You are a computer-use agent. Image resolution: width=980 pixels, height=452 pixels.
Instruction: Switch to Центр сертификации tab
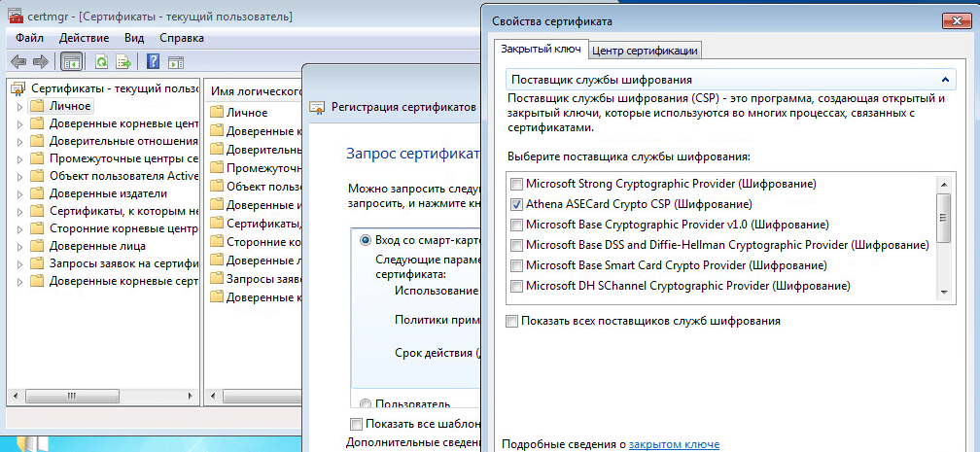645,51
